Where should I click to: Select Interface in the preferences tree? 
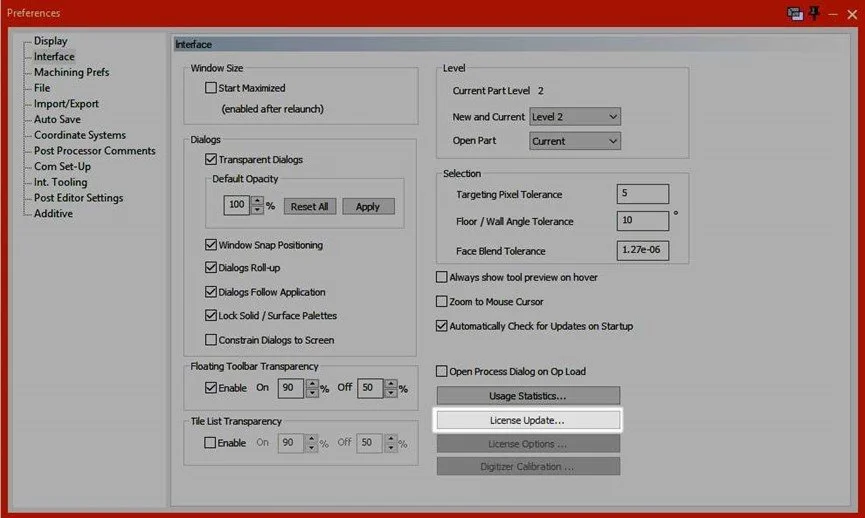click(x=54, y=56)
